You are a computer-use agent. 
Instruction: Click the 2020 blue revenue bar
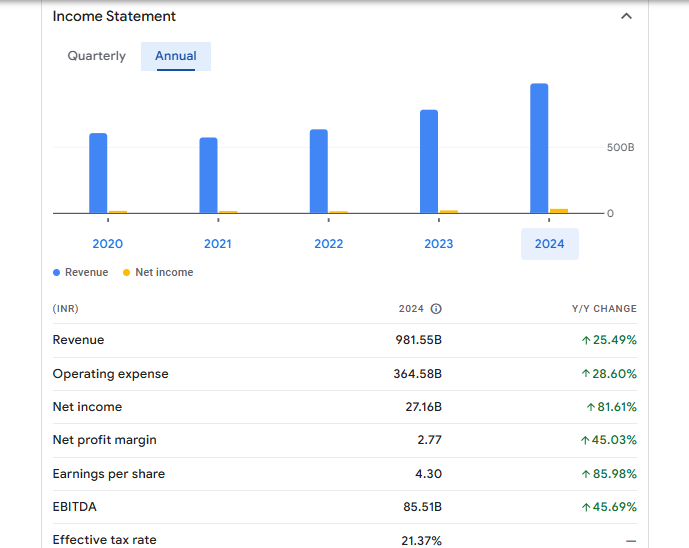[x=98, y=173]
